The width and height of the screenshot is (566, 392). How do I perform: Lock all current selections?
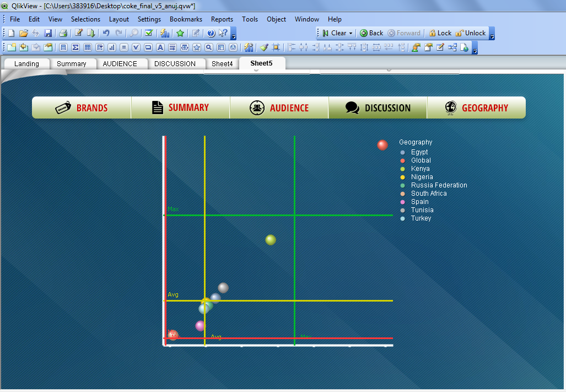click(439, 33)
